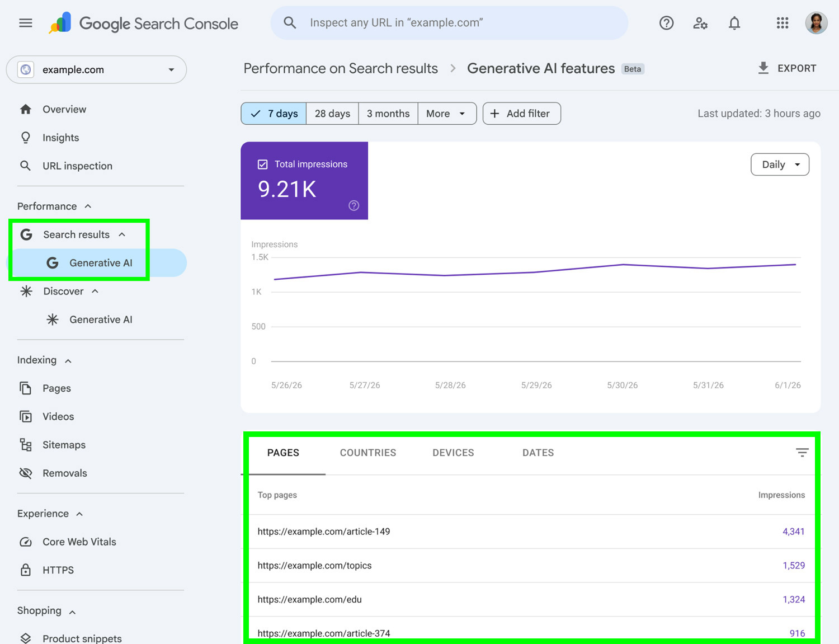The image size is (839, 644).
Task: Click the impressions info question mark icon
Action: [354, 205]
